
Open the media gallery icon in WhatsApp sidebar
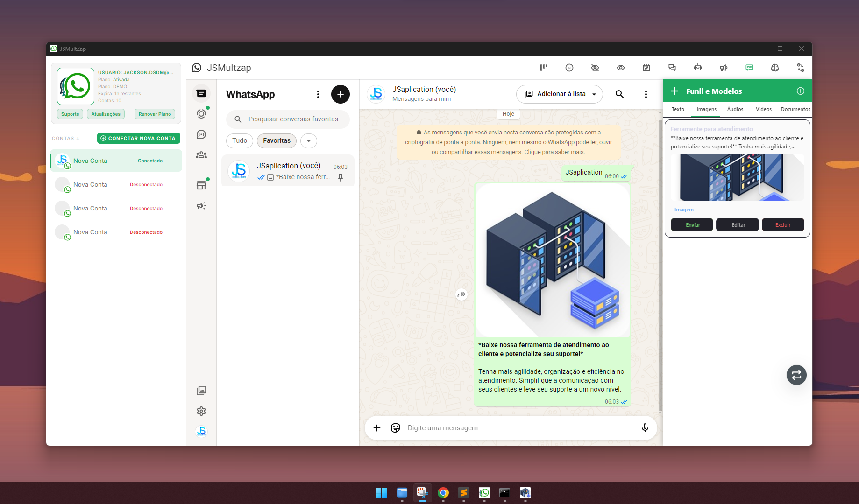pyautogui.click(x=201, y=391)
